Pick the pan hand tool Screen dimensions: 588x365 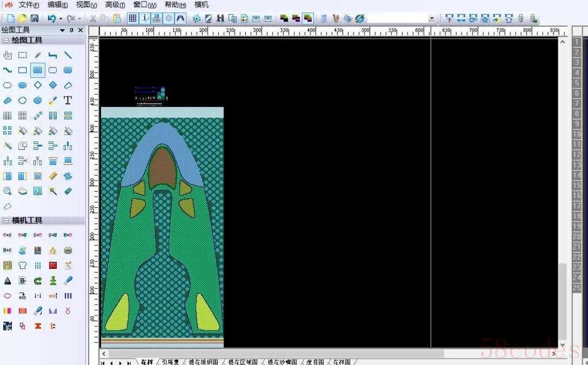[x=8, y=55]
